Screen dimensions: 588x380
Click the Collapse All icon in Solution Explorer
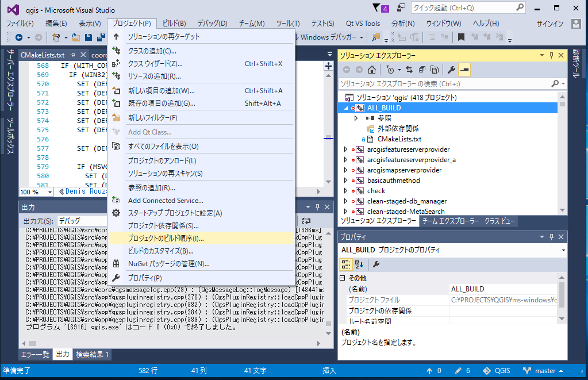coord(422,70)
